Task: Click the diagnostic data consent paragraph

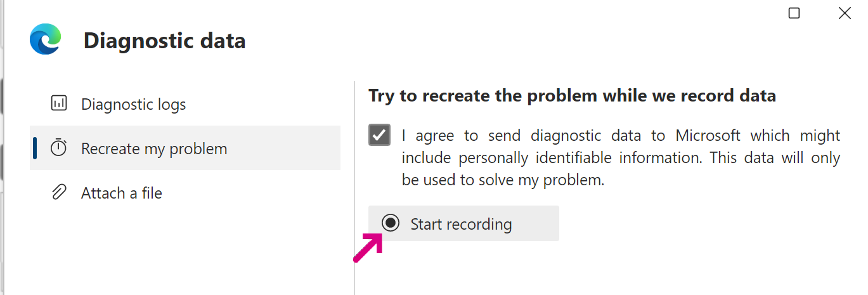Action: (x=620, y=157)
